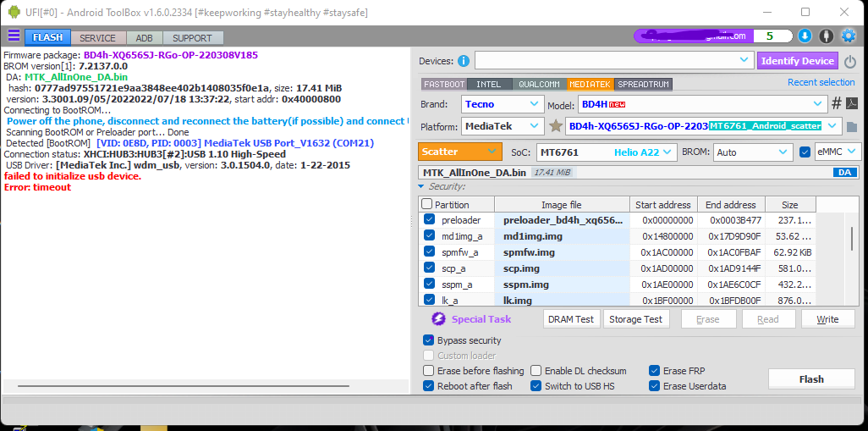Click the Devices info icon

click(463, 61)
